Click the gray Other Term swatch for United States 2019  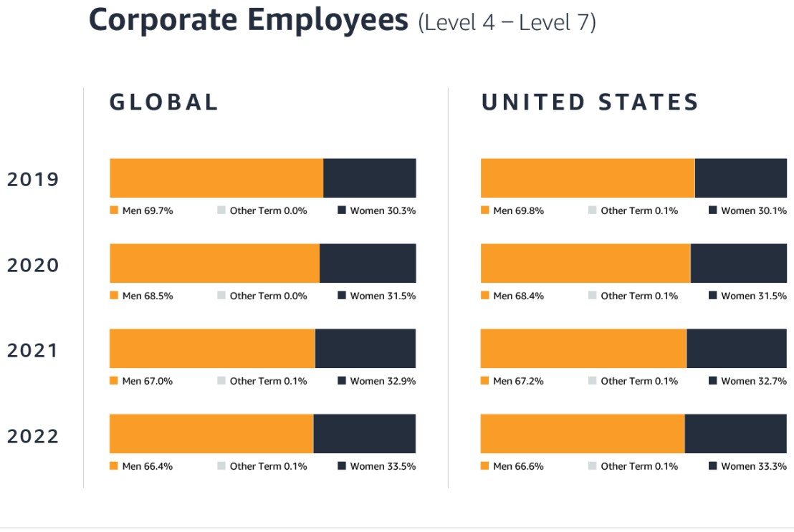(593, 211)
